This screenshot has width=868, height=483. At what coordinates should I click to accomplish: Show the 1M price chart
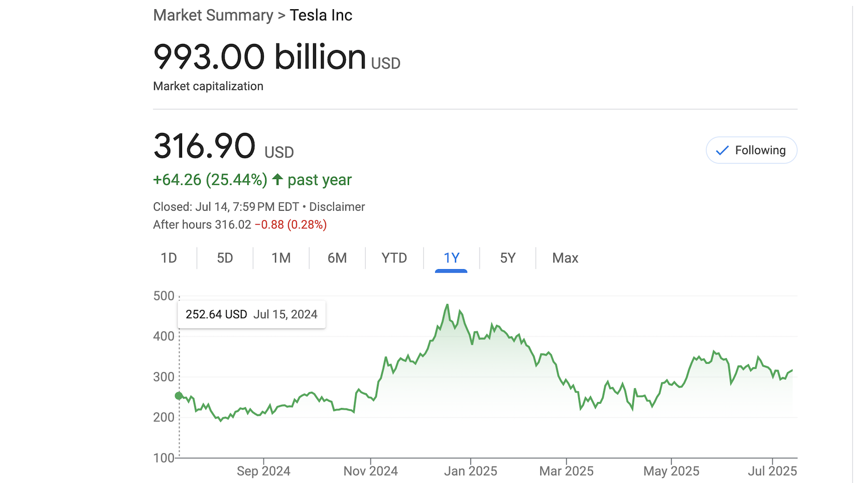(281, 258)
